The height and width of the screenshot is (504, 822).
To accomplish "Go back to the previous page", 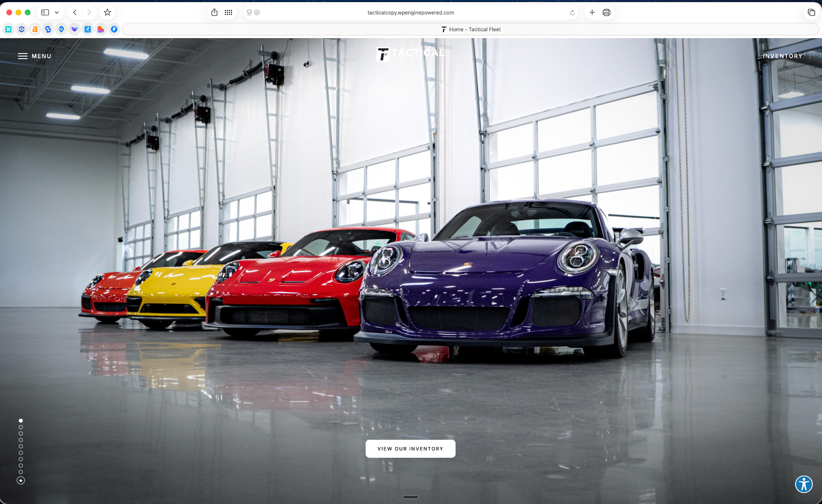I will 74,12.
